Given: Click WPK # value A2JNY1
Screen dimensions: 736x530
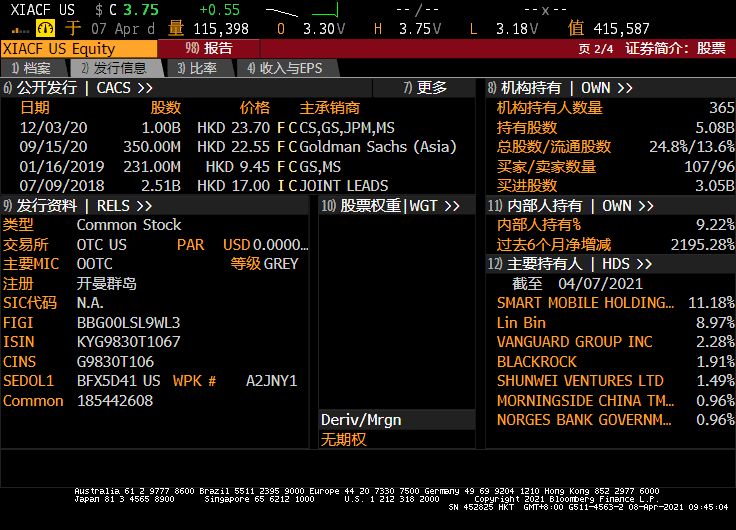Looking at the screenshot, I should pos(271,381).
